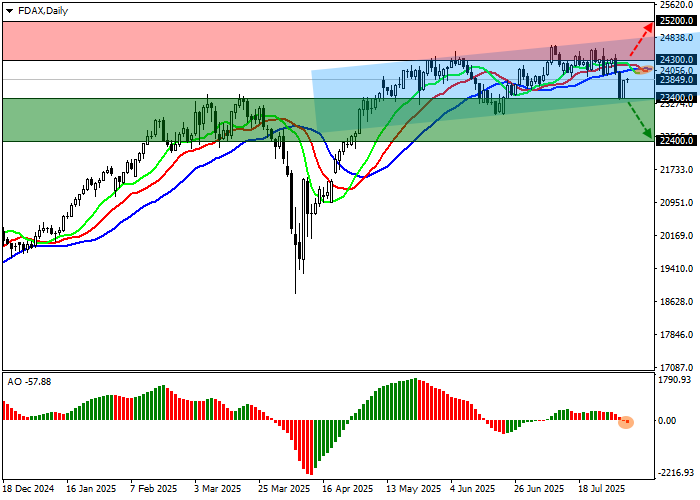Image resolution: width=700 pixels, height=500 pixels.
Task: Select the 25200.0 price level label
Action: click(x=676, y=21)
